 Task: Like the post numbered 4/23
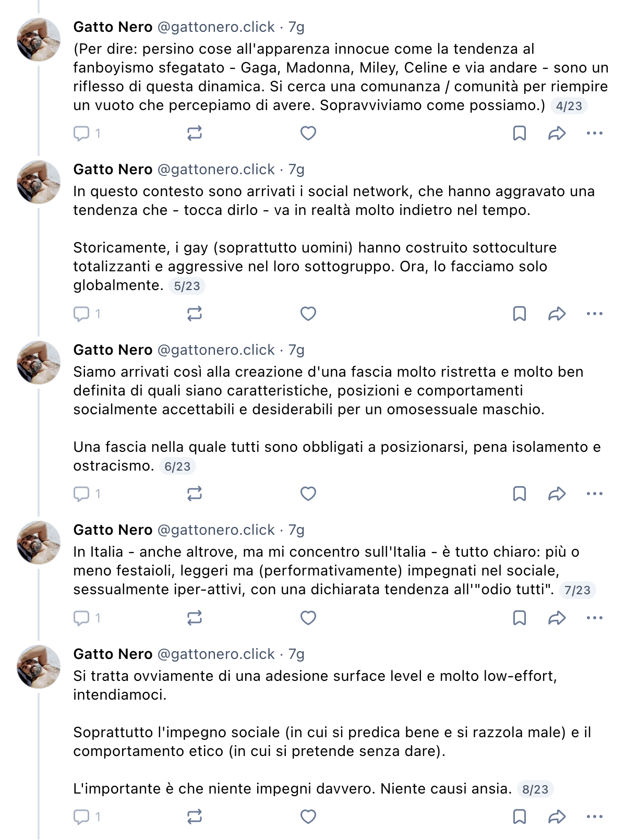click(x=308, y=134)
